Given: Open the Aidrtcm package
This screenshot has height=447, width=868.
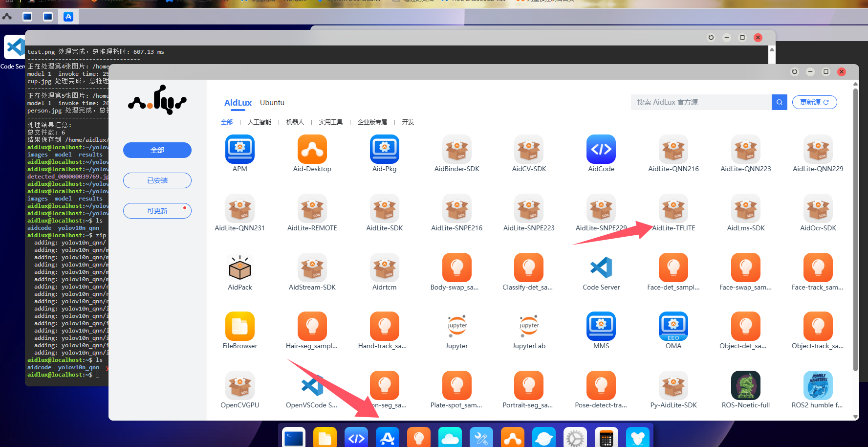Looking at the screenshot, I should tap(385, 268).
